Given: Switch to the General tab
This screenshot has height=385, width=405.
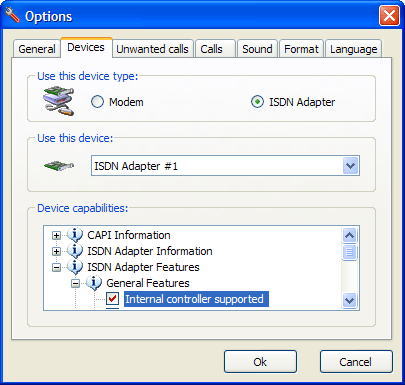Looking at the screenshot, I should 37,49.
